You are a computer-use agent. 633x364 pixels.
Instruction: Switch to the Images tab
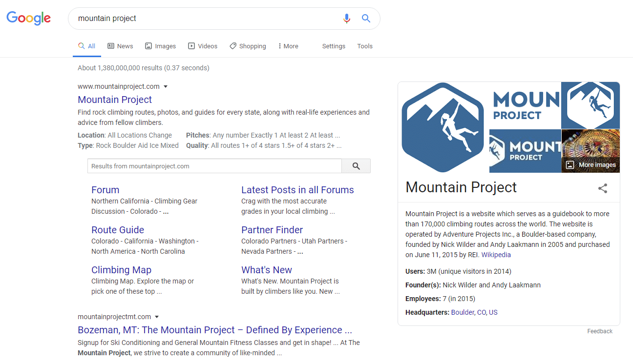click(160, 46)
